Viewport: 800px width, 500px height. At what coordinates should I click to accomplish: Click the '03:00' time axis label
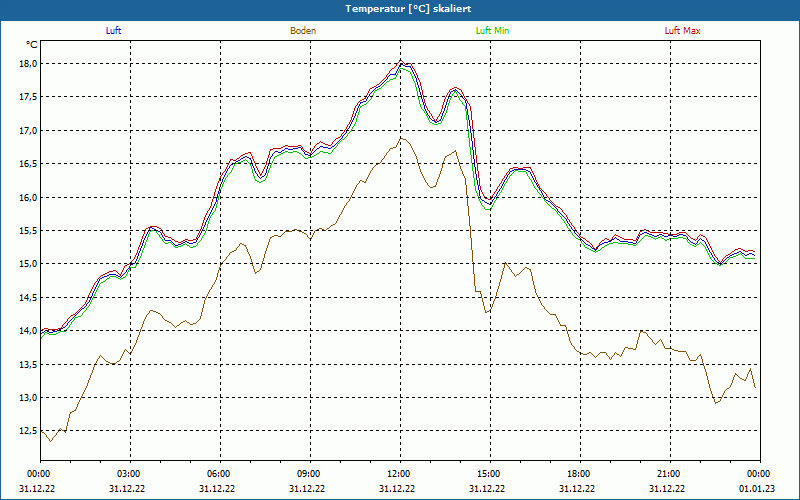pos(130,474)
